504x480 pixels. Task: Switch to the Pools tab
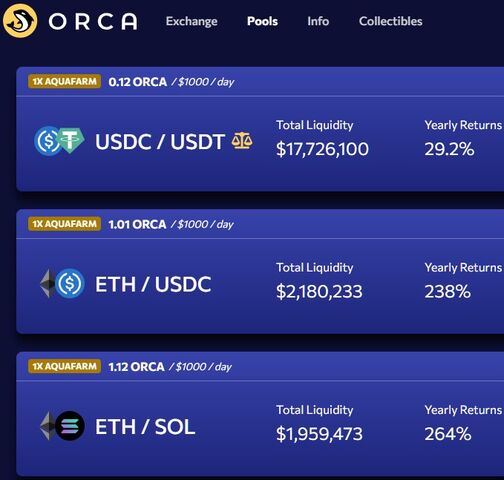(x=262, y=21)
